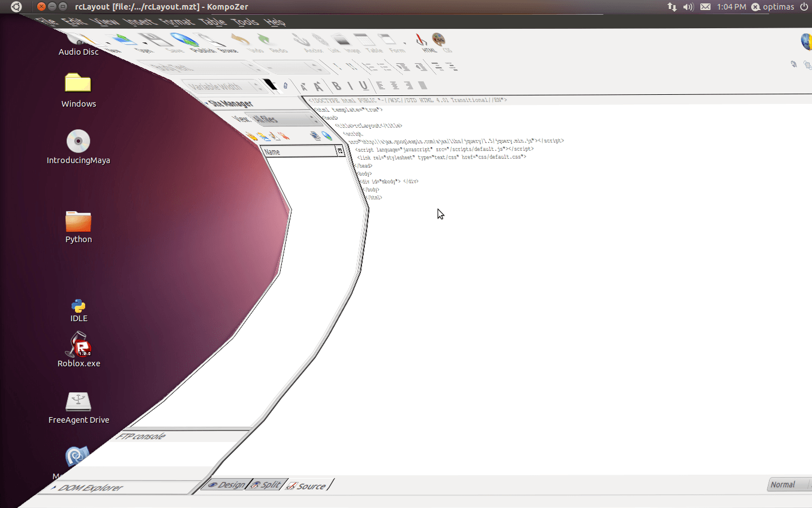Click the Site Manager edit sites icon
Image resolution: width=812 pixels, height=508 pixels.
[x=315, y=136]
